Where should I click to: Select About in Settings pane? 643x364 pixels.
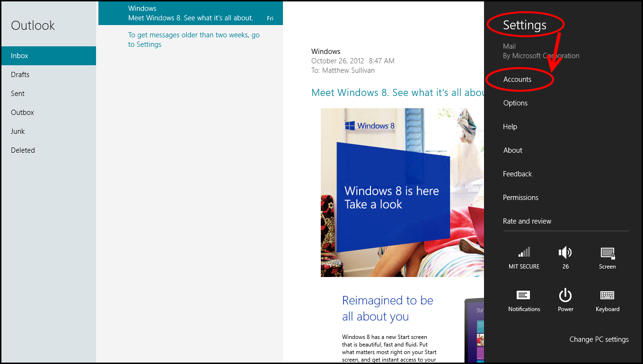point(513,150)
